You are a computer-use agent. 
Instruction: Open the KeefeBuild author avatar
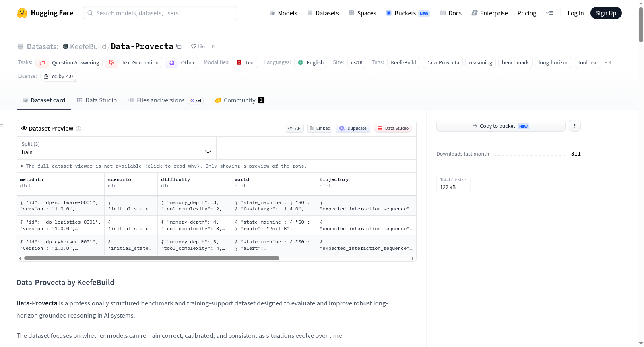click(66, 46)
